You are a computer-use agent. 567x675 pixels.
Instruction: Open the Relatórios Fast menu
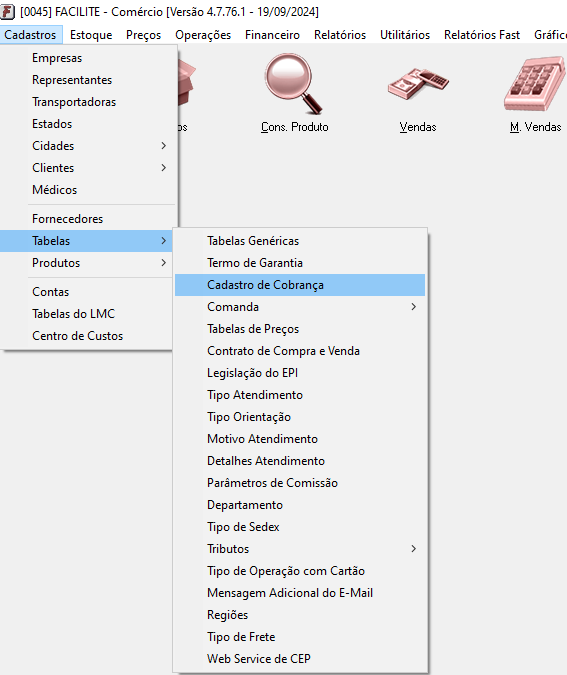click(x=482, y=35)
